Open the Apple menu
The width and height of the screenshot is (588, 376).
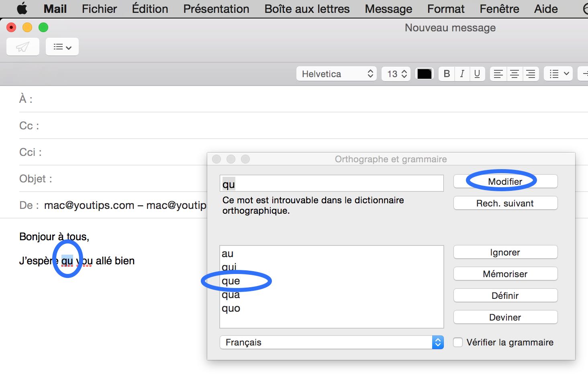click(x=22, y=8)
